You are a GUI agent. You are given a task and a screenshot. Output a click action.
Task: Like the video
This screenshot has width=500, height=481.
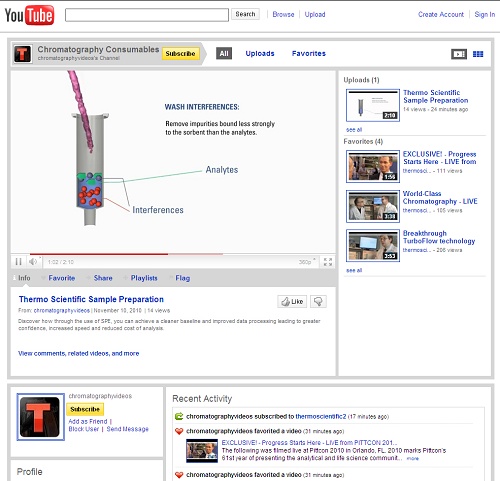point(292,302)
